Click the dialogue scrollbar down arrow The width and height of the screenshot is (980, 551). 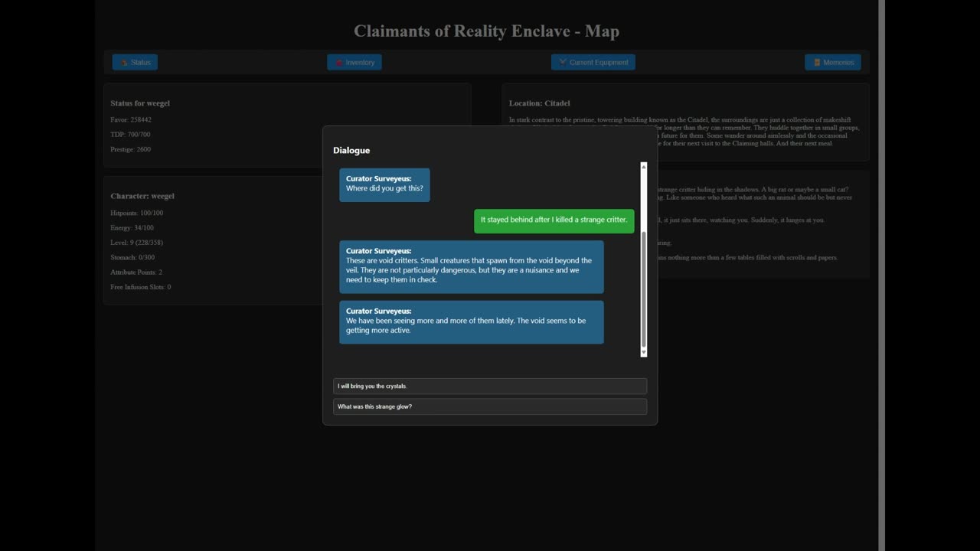click(x=643, y=353)
